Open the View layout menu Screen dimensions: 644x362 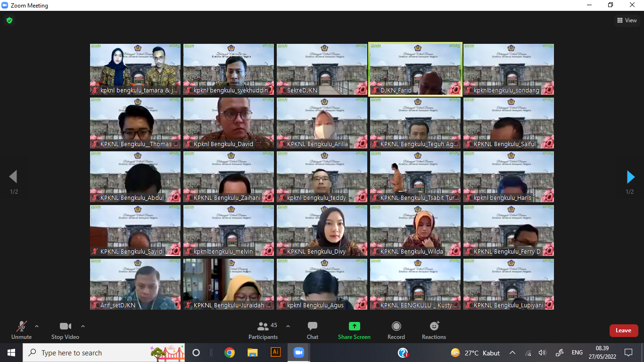[627, 20]
